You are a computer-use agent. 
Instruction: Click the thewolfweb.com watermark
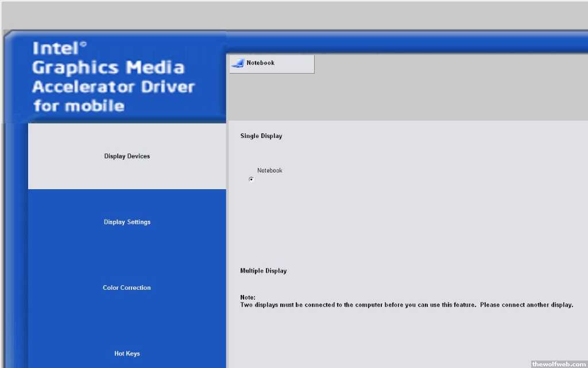click(x=559, y=364)
